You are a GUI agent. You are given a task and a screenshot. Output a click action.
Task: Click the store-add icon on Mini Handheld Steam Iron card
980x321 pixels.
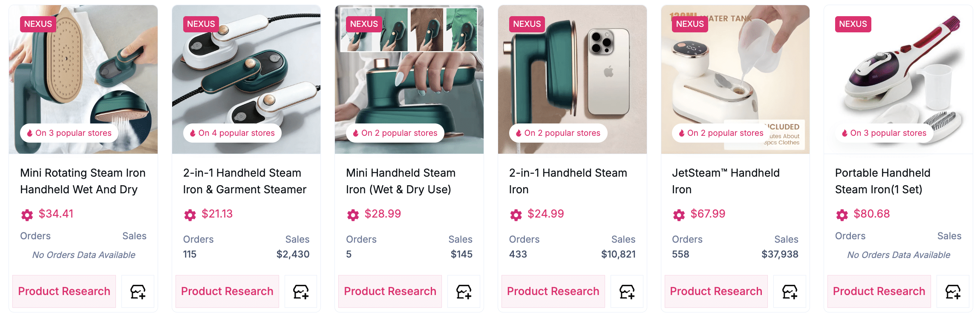tap(464, 292)
